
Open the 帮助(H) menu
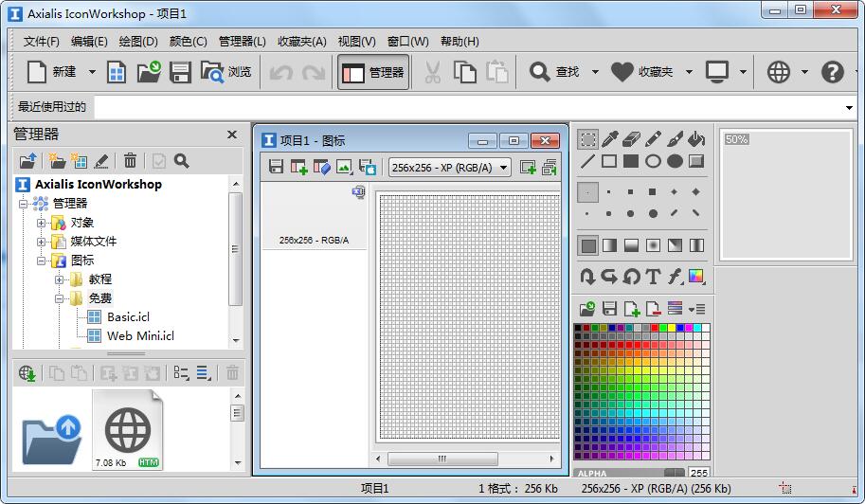pos(460,42)
